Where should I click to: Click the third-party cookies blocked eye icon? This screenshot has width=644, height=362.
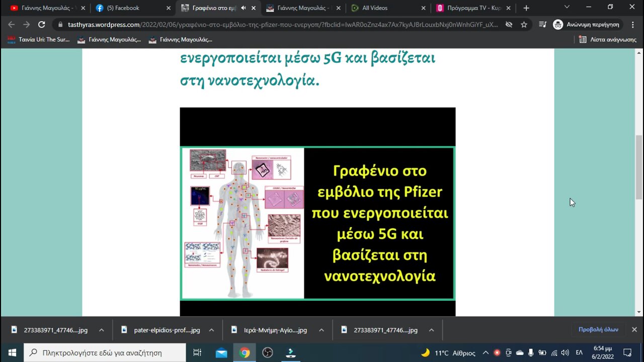pyautogui.click(x=509, y=24)
